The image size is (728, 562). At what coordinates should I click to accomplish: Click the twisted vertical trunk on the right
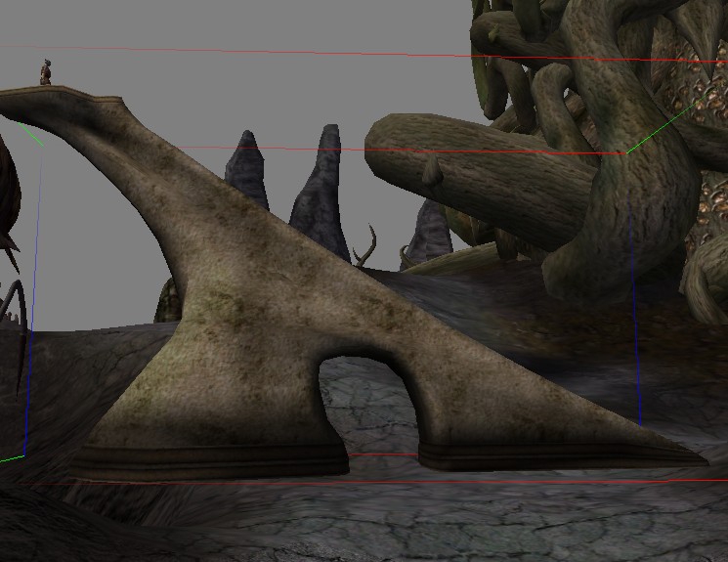(622, 153)
